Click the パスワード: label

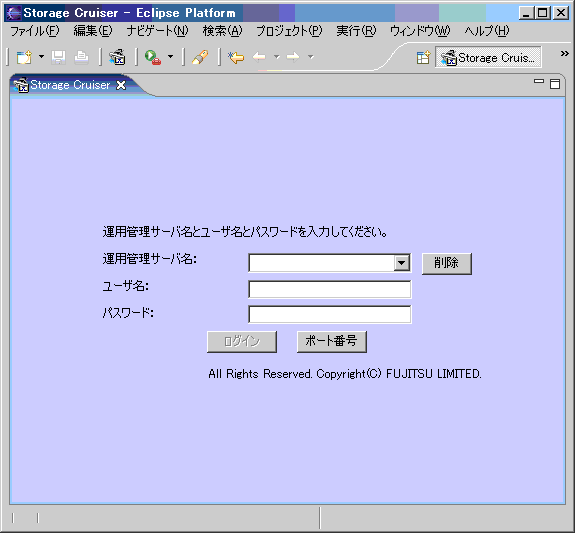(128, 313)
